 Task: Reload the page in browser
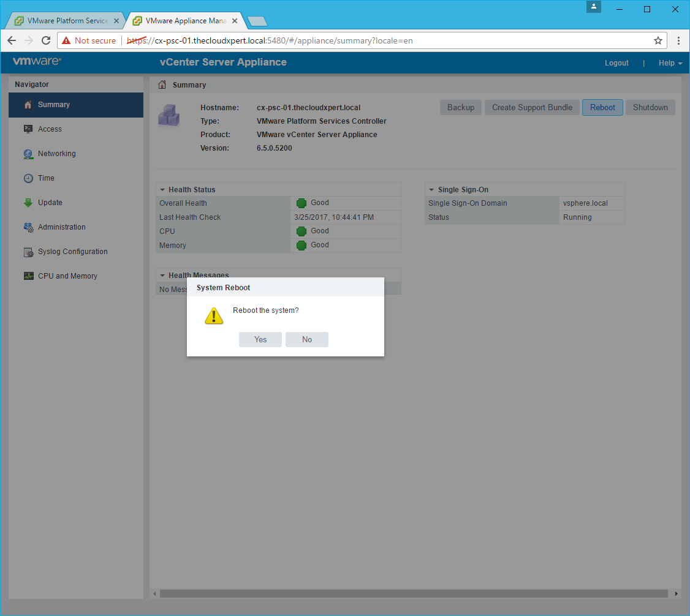coord(45,40)
